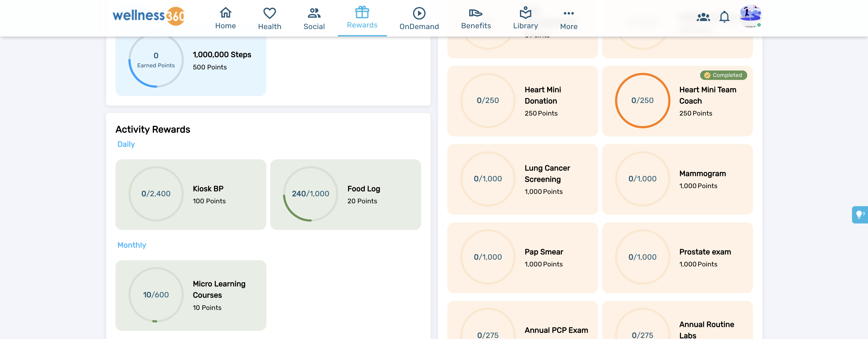Click the Micro Learning Courses progress ring
The width and height of the screenshot is (868, 339).
click(x=156, y=294)
